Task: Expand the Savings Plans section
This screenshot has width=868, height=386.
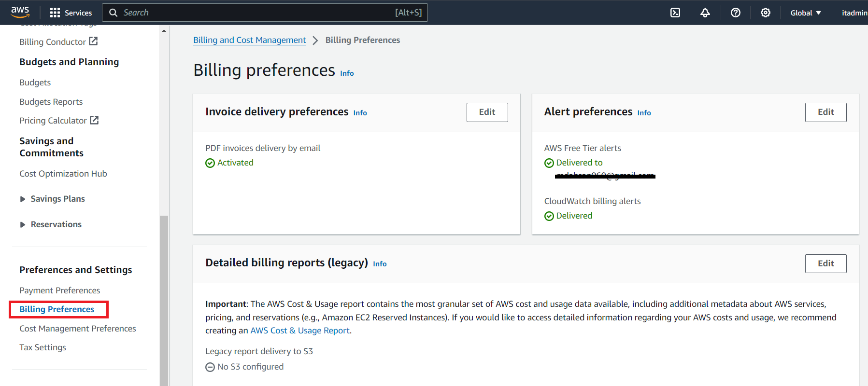Action: point(23,199)
